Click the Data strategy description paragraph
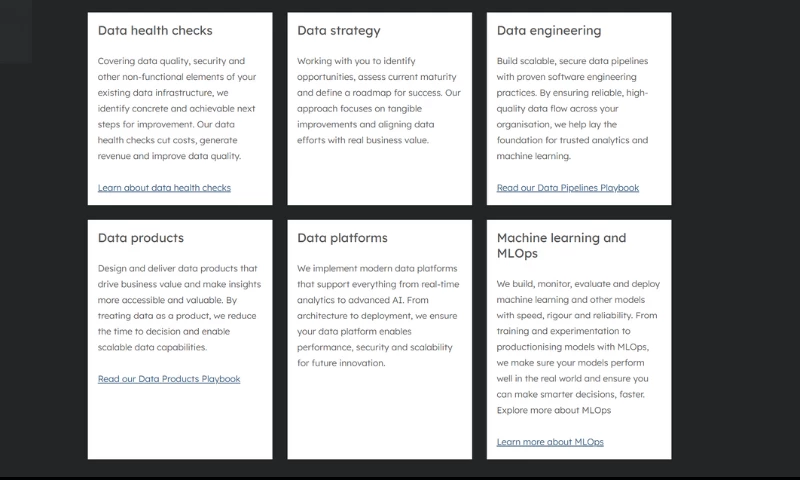 [379, 100]
